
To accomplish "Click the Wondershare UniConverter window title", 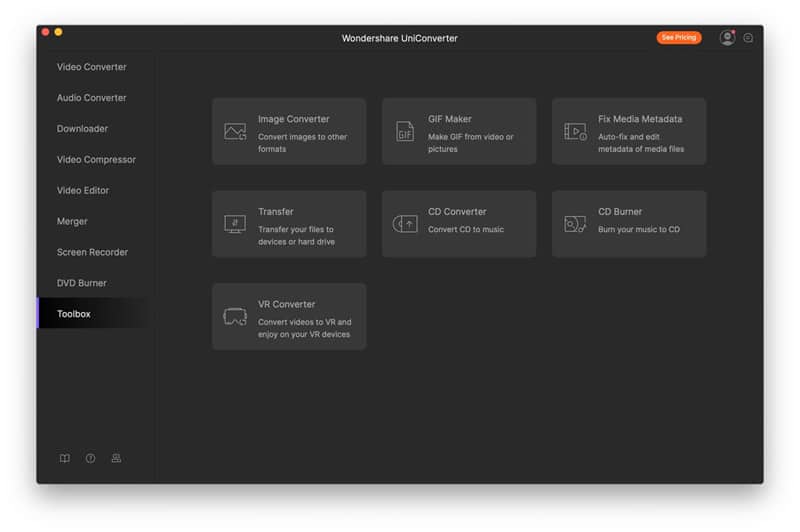I will tap(399, 38).
